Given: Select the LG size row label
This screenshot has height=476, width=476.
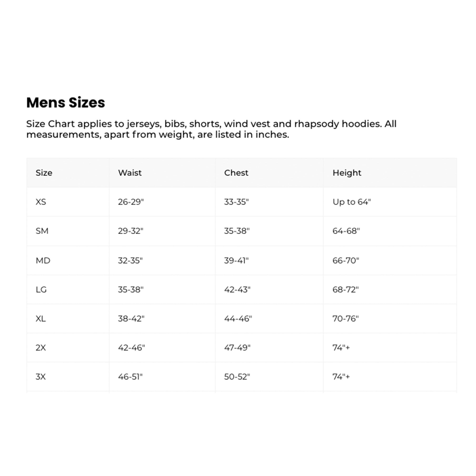Looking at the screenshot, I should (x=41, y=289).
